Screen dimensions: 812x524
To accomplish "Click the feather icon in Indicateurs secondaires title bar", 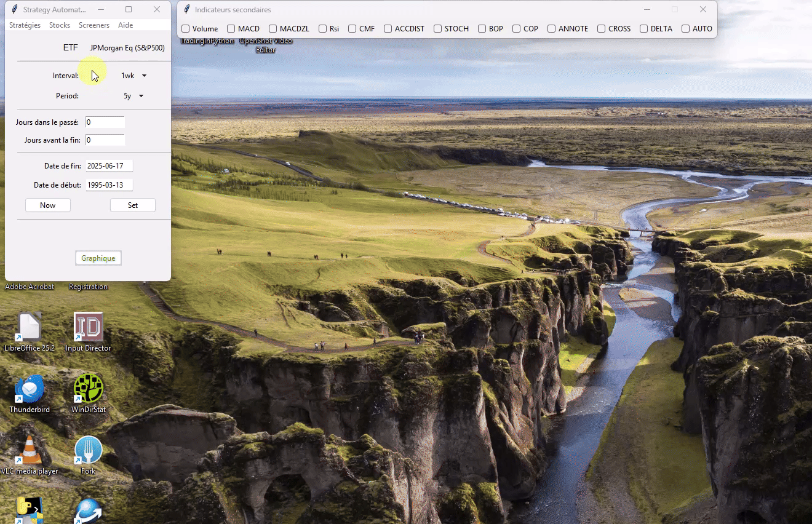I will coord(187,10).
